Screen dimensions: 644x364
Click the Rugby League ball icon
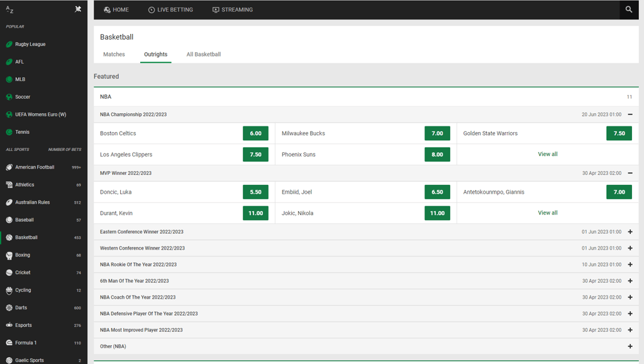click(9, 44)
